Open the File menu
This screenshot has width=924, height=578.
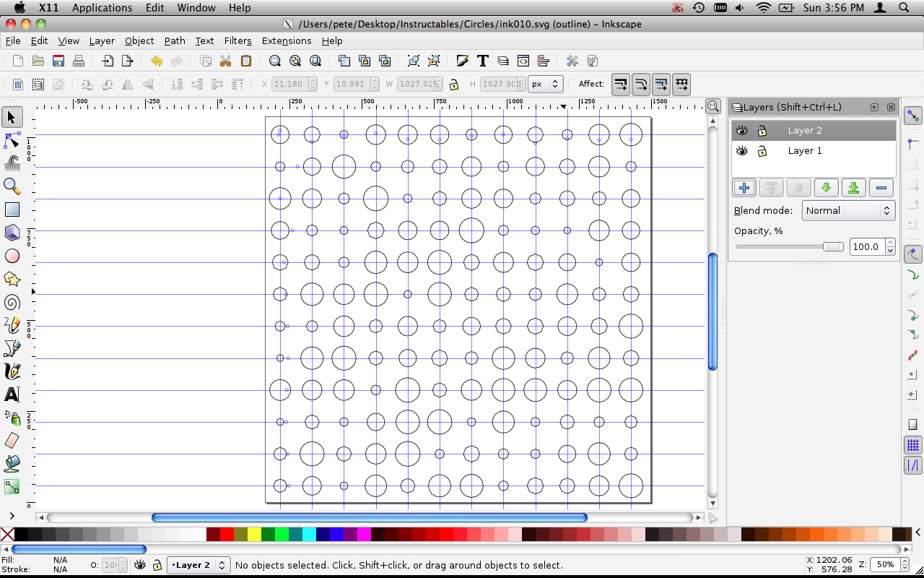(x=13, y=40)
